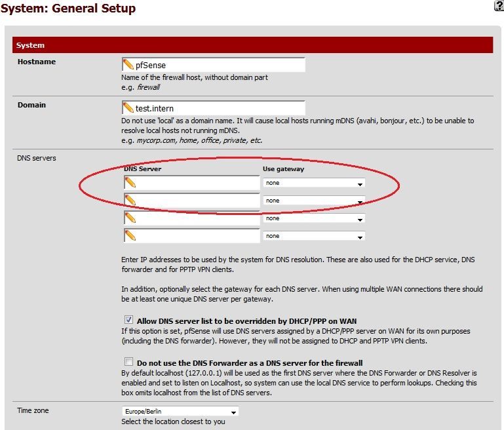Open the help icon at top right

click(x=499, y=6)
